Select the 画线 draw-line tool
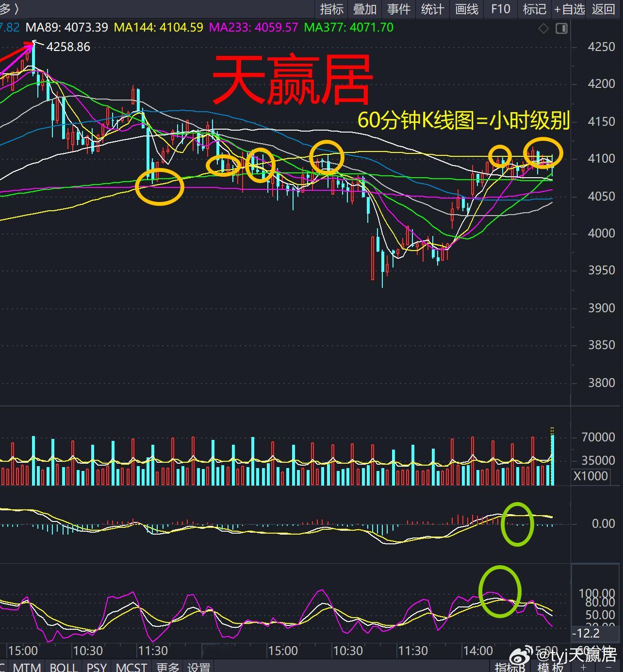Image resolution: width=623 pixels, height=672 pixels. 467,9
